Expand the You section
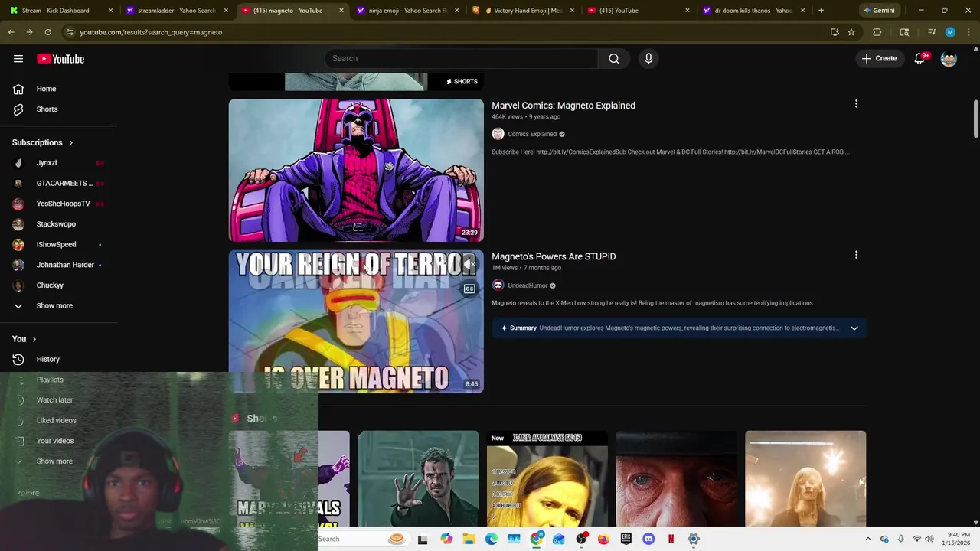This screenshot has height=551, width=980. pyautogui.click(x=24, y=339)
